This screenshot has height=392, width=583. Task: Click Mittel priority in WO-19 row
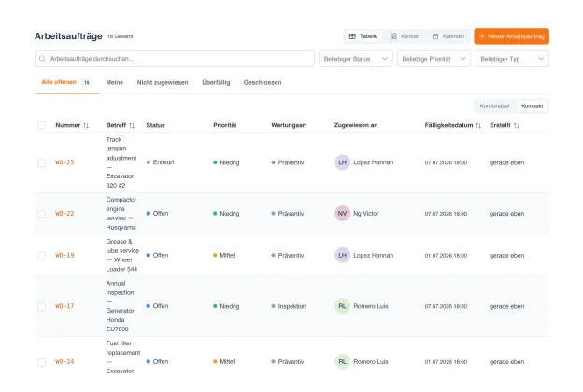click(224, 255)
